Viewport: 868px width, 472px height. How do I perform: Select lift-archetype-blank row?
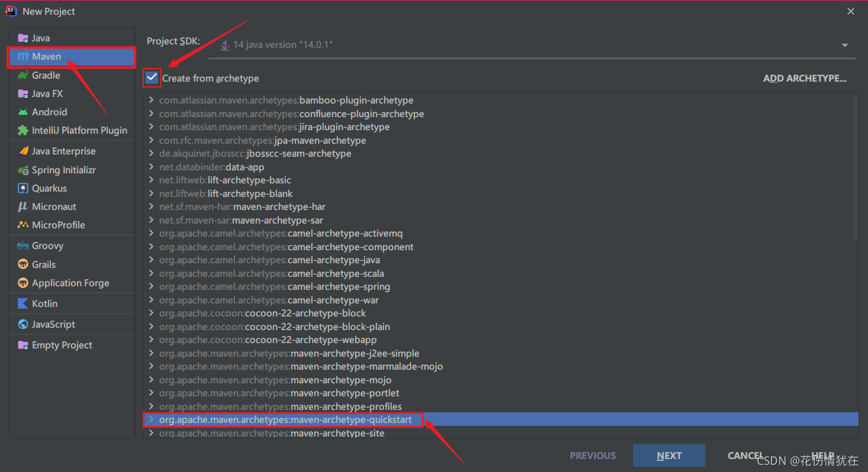click(501, 193)
